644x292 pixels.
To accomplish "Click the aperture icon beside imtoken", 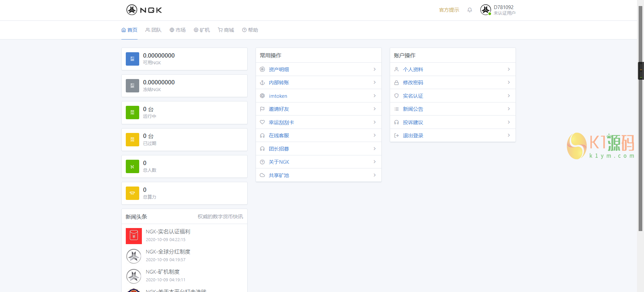I will [262, 96].
